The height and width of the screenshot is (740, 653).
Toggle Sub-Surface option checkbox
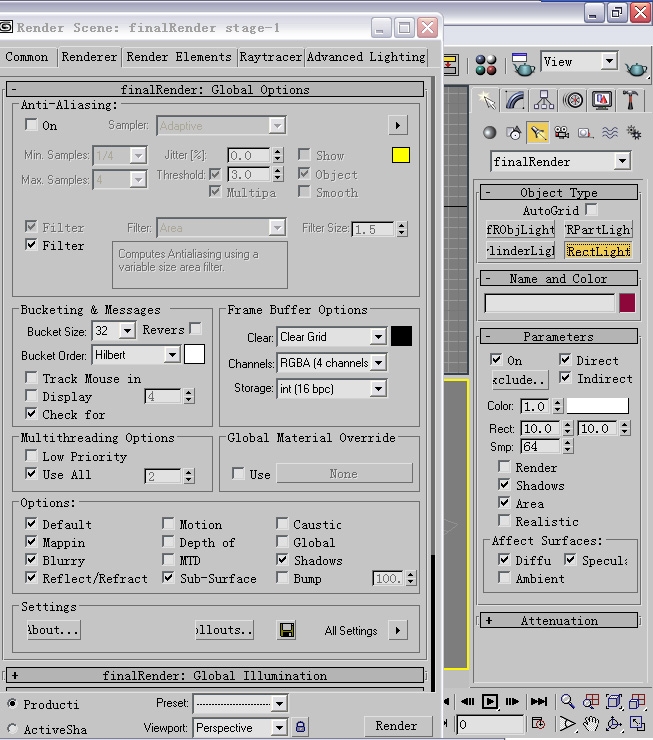168,577
